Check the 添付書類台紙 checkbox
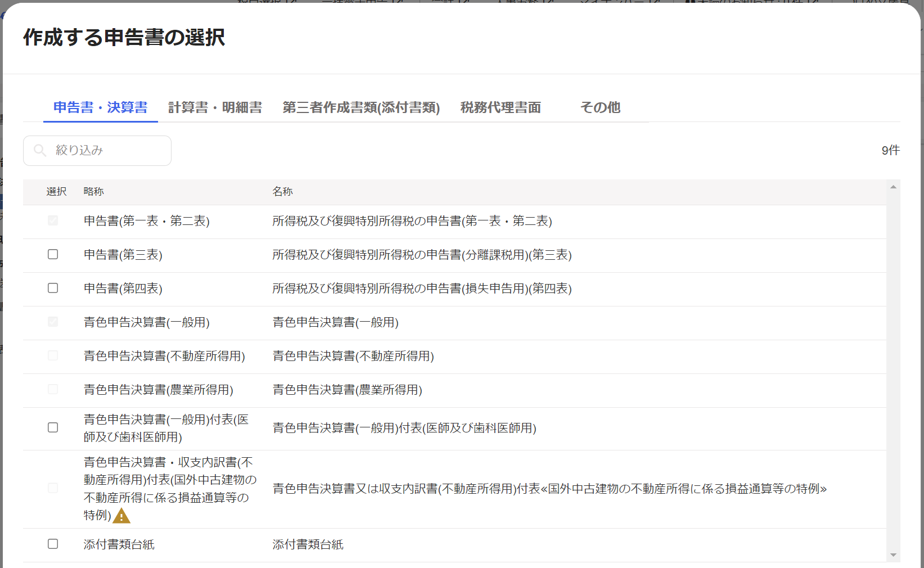 point(53,544)
